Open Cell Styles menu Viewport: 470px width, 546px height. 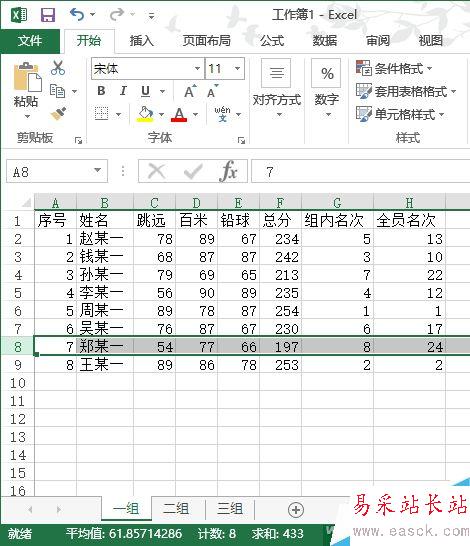click(400, 114)
